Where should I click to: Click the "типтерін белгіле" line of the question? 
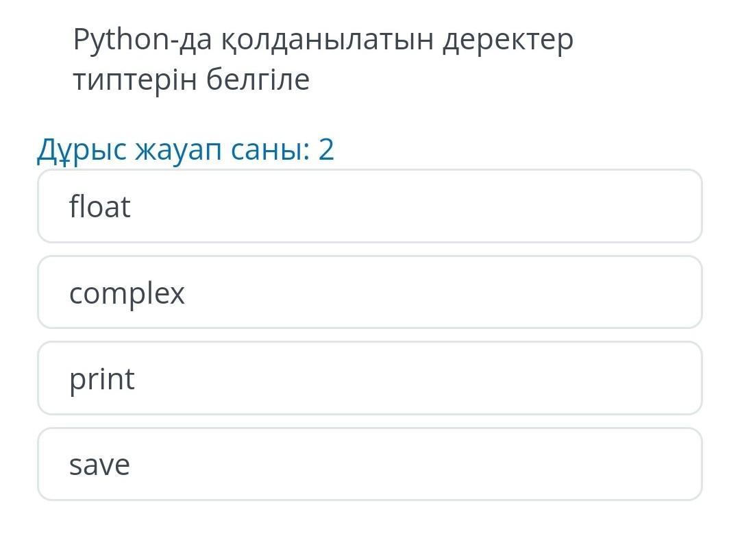(x=191, y=80)
